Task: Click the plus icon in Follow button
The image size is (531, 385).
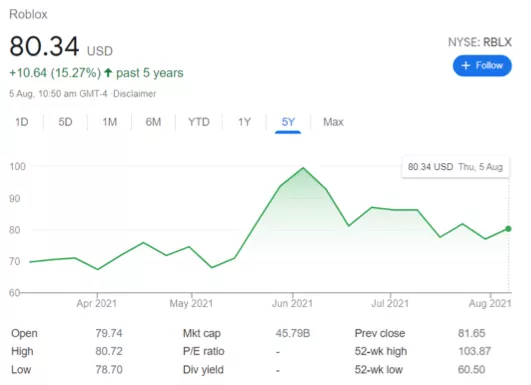Action: coord(466,65)
